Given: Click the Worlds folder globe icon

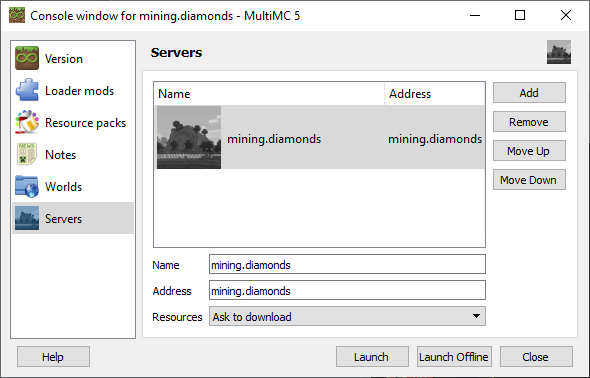Looking at the screenshot, I should [27, 186].
